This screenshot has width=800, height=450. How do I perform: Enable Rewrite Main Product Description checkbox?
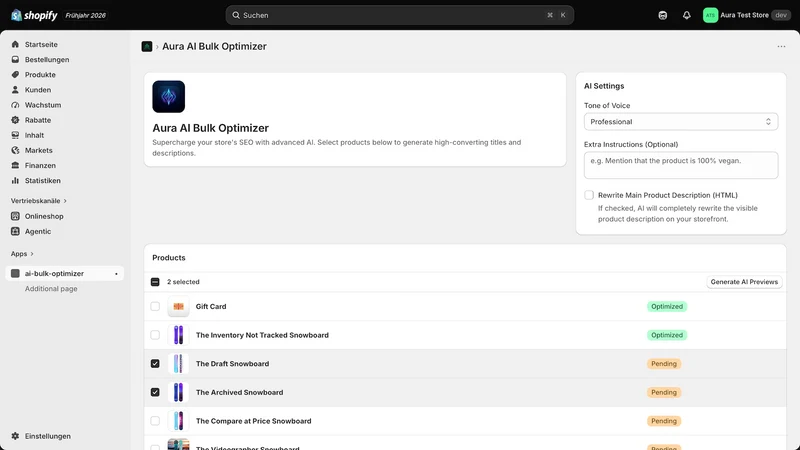tap(589, 195)
